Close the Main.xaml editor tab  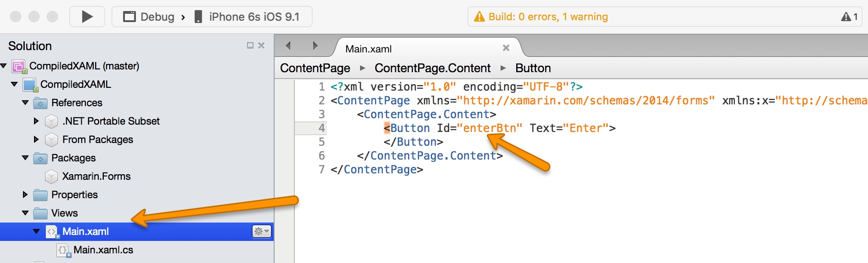click(506, 48)
